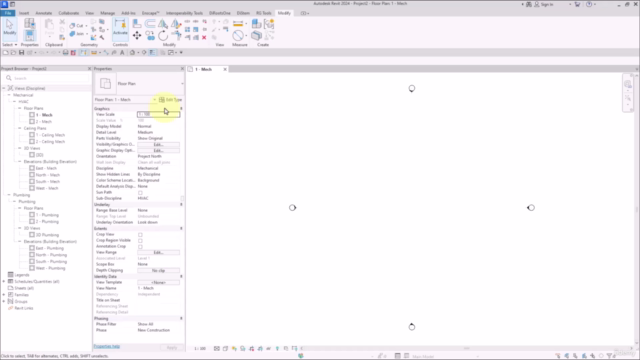Open the Annotate ribbon tab

coord(44,13)
